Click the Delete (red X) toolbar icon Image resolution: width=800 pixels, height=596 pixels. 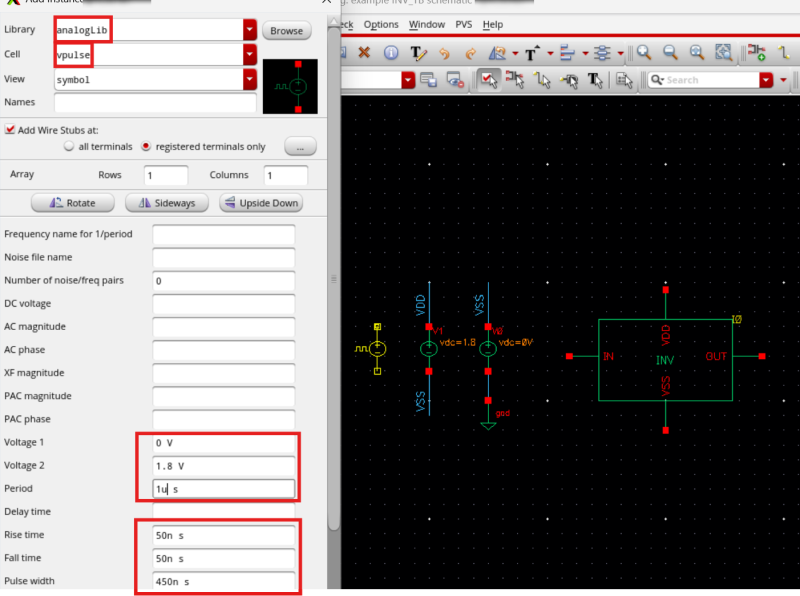tap(364, 52)
